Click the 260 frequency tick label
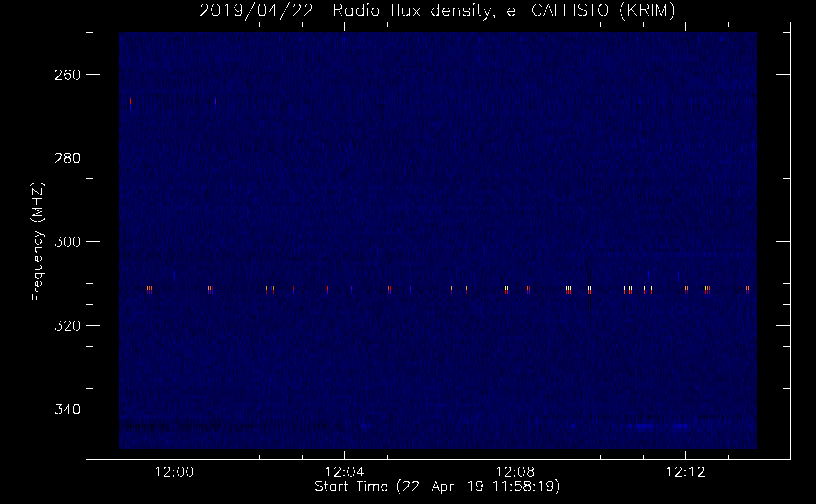Viewport: 816px width, 504px height. 67,75
